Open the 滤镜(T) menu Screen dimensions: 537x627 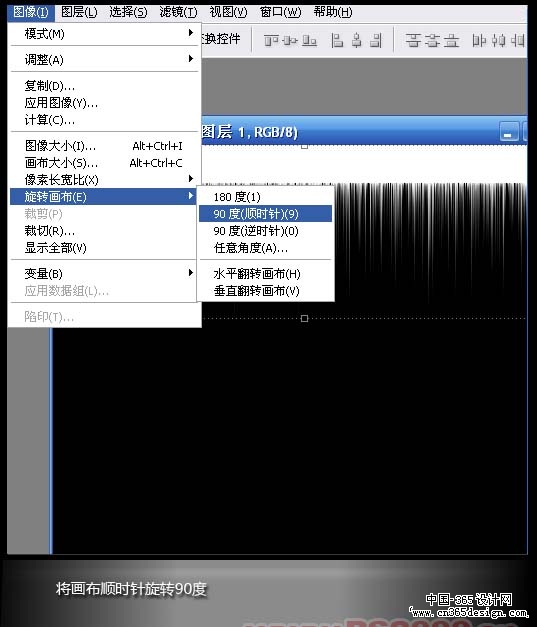[x=178, y=12]
